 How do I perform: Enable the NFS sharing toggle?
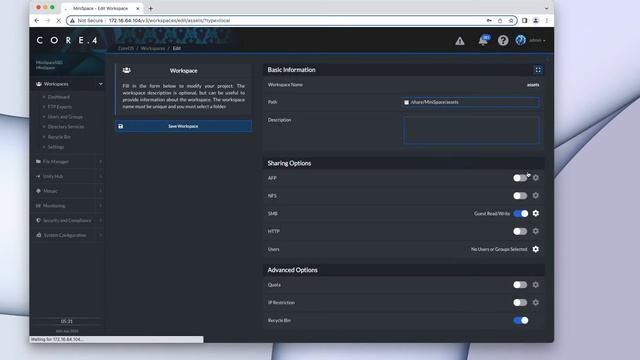pyautogui.click(x=520, y=196)
